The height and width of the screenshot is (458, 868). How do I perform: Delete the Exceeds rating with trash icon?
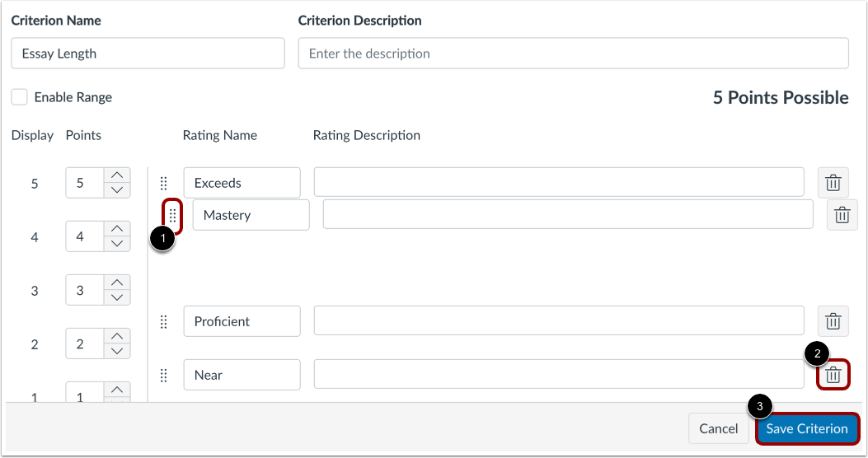tap(833, 183)
